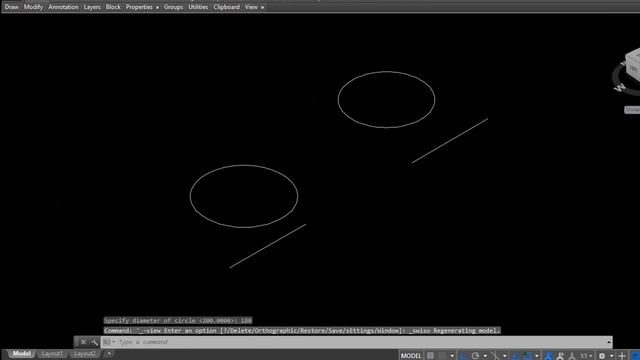Image resolution: width=640 pixels, height=360 pixels.
Task: Open object snap settings dropdown
Action: (537, 356)
